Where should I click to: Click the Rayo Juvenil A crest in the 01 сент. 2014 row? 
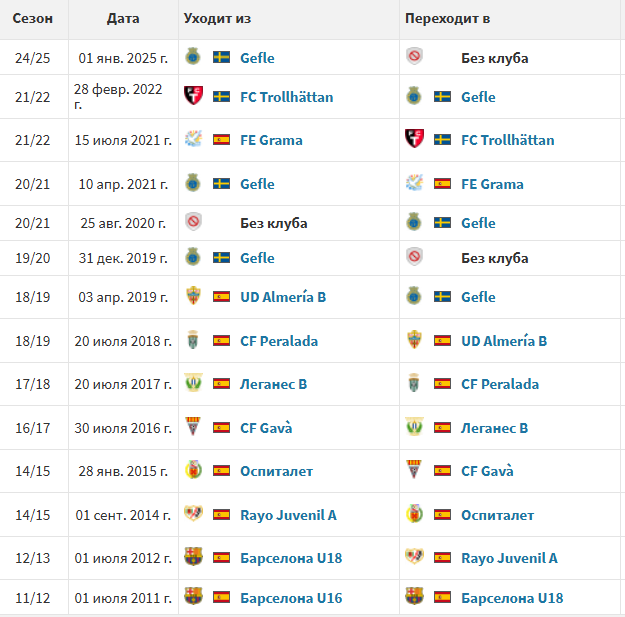(x=193, y=514)
